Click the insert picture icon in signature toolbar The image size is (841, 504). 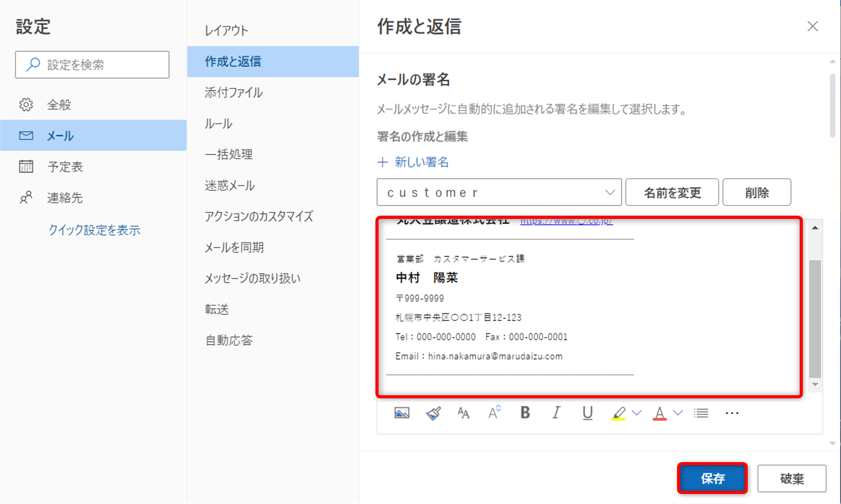coord(402,413)
